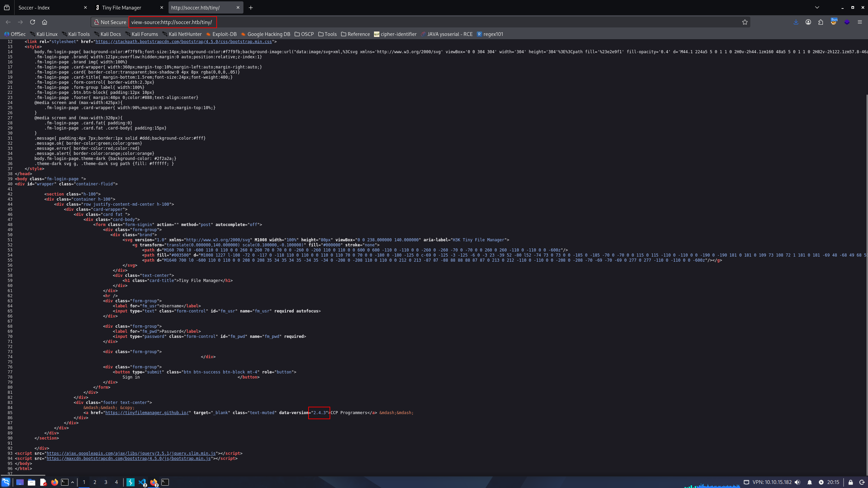This screenshot has width=868, height=488.
Task: Open the JAVA ysoserial - RCE bookmark
Action: pyautogui.click(x=447, y=34)
